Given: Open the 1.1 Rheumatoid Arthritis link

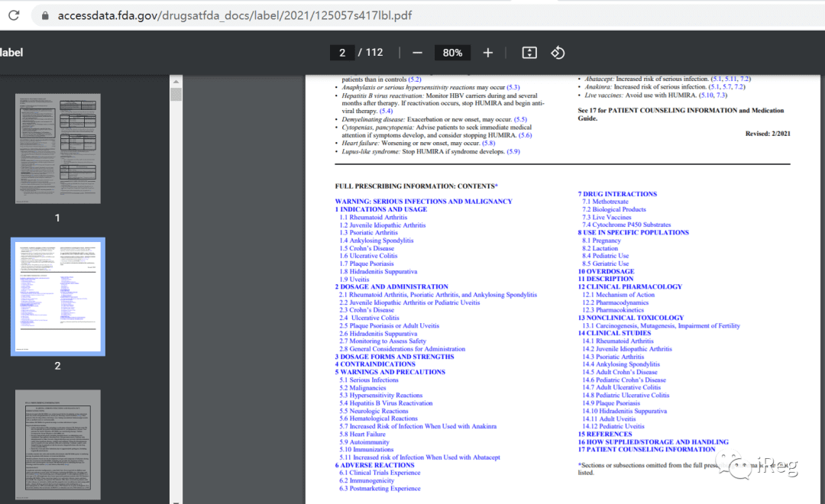Looking at the screenshot, I should (x=373, y=218).
